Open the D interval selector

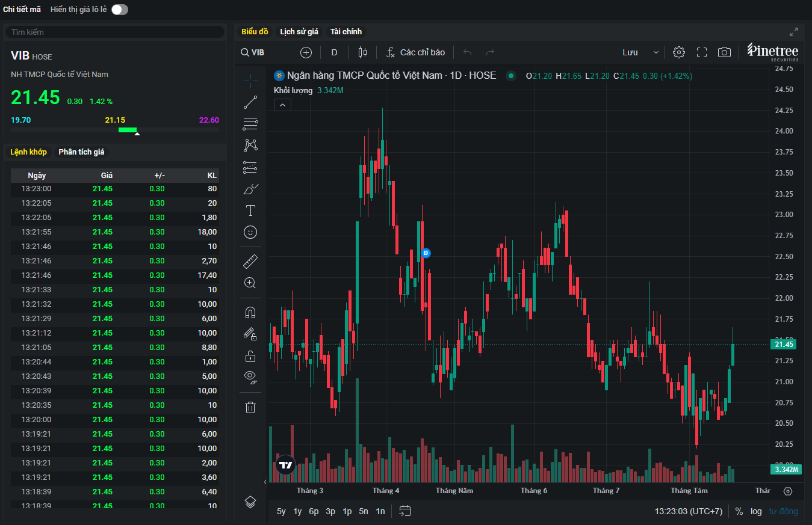coord(334,52)
